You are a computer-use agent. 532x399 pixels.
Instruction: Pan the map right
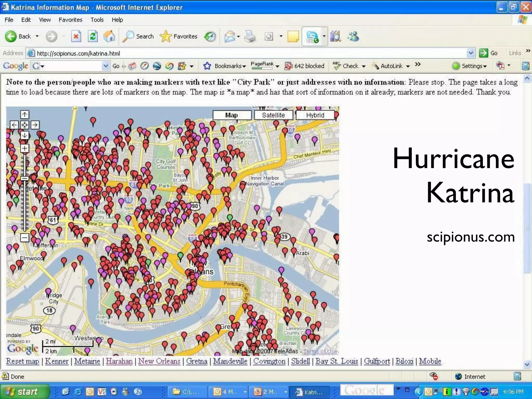[x=35, y=125]
